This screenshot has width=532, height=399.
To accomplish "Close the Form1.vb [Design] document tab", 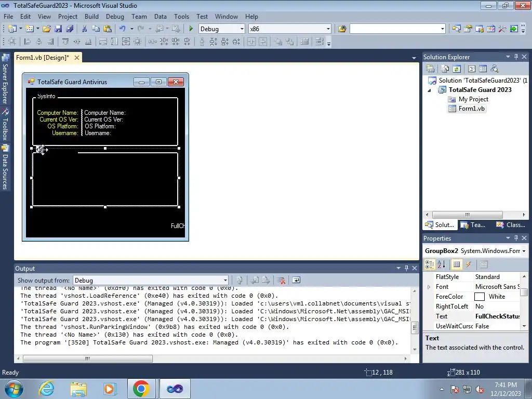I will 77,58.
